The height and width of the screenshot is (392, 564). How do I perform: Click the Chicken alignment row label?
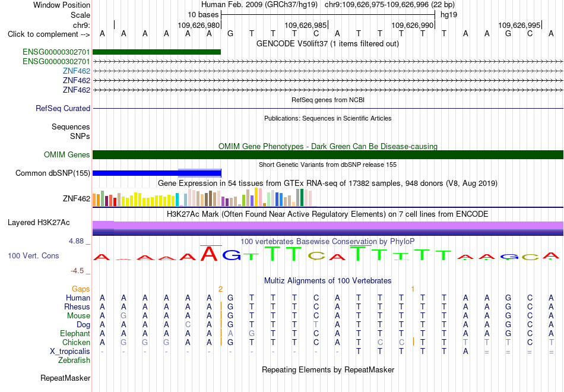[76, 342]
